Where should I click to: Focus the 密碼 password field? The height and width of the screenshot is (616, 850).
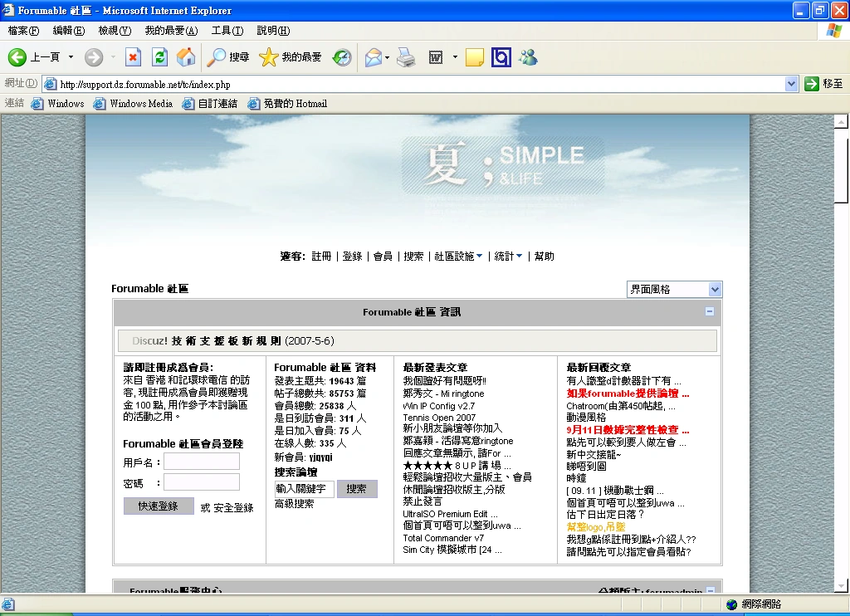click(x=202, y=482)
